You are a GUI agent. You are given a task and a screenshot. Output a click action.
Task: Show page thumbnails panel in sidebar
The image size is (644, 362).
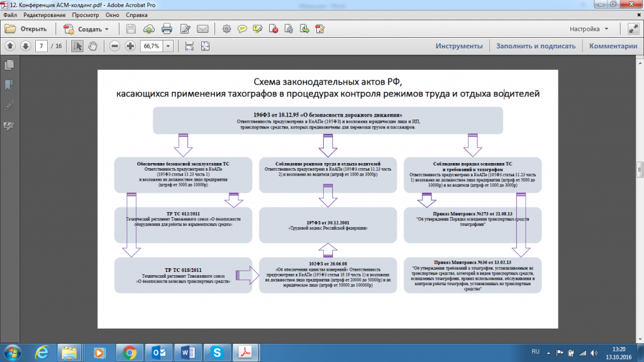point(9,65)
